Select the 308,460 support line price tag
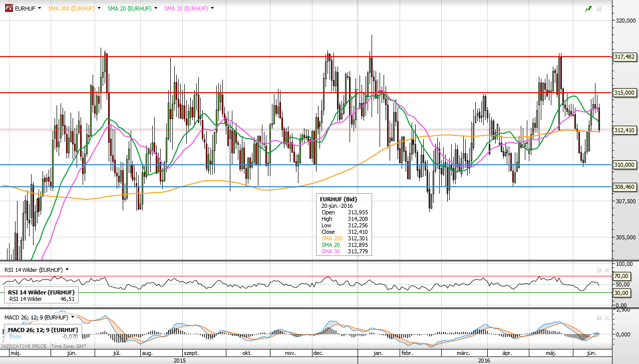639x364 pixels. [x=624, y=187]
